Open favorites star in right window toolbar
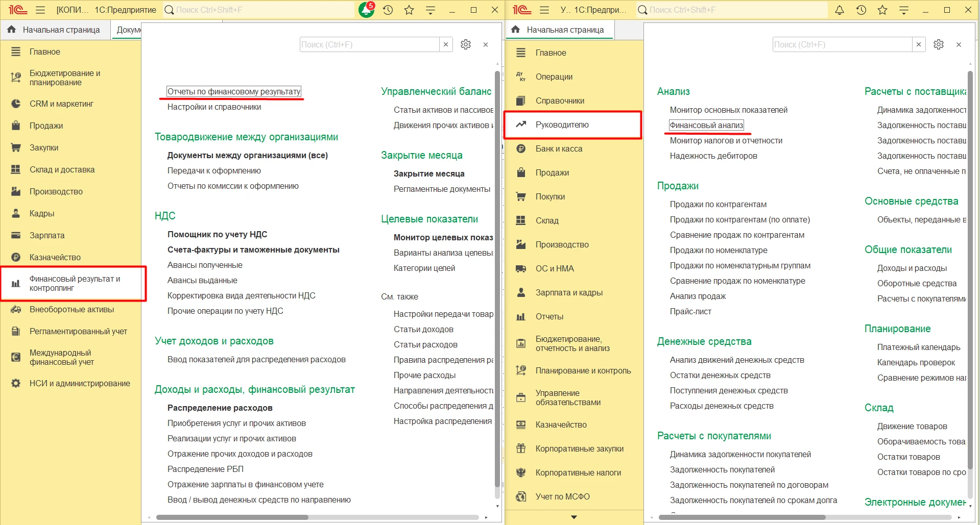 click(x=882, y=10)
